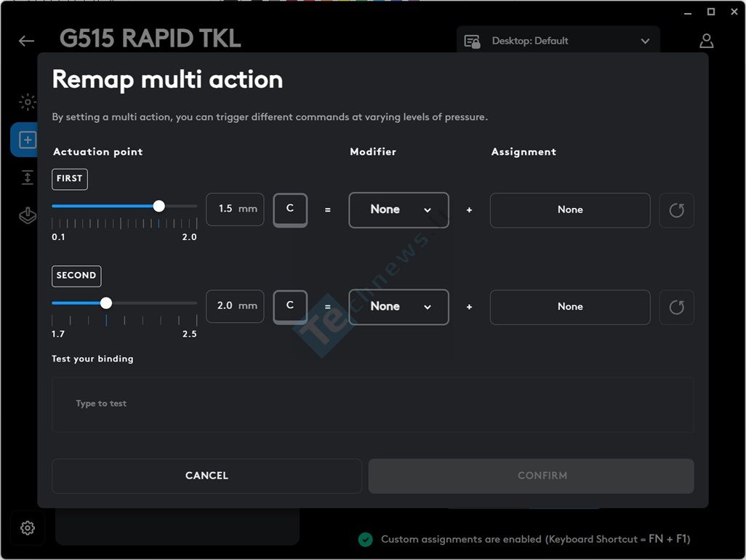Click the back arrow icon
The height and width of the screenshot is (560, 746).
point(27,41)
